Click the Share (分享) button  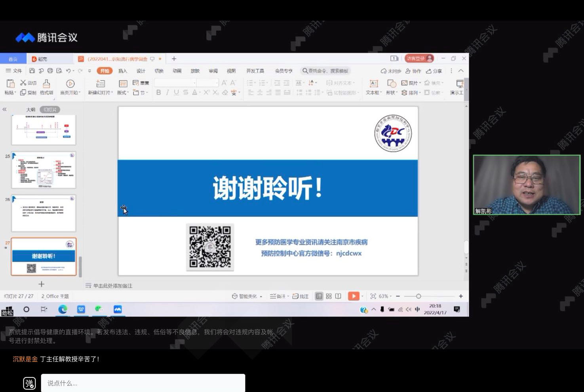pos(434,71)
